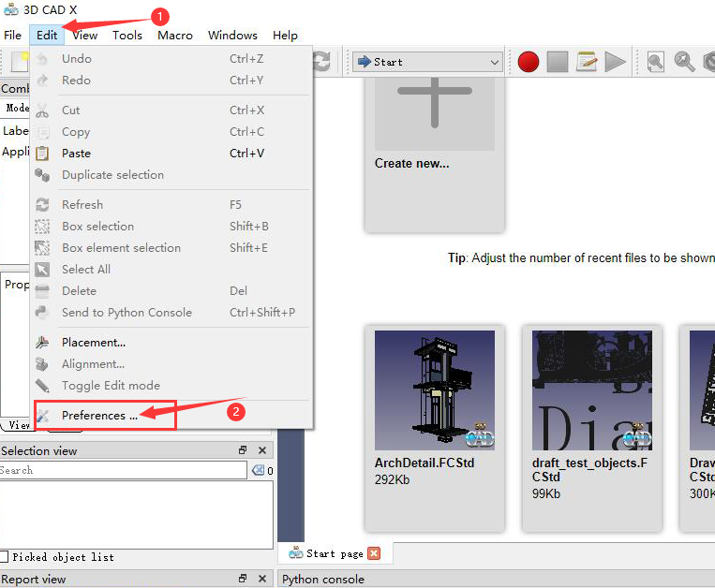Float the Report view panel
Image resolution: width=715 pixels, height=588 pixels.
[243, 579]
